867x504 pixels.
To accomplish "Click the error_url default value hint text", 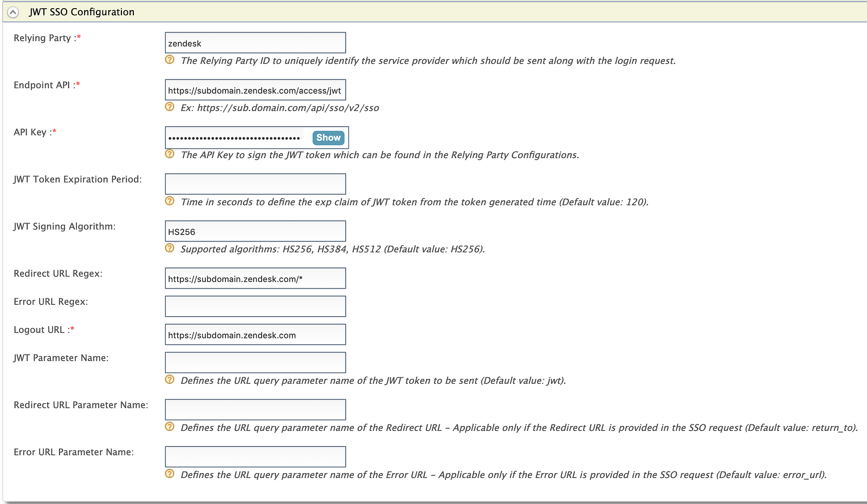I will click(x=504, y=475).
